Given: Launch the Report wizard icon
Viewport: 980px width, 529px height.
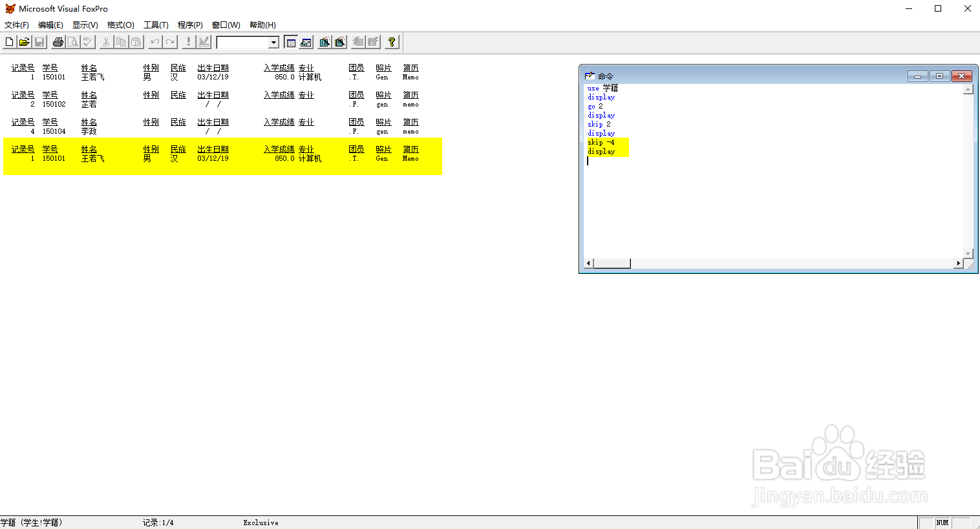Looking at the screenshot, I should (x=340, y=42).
